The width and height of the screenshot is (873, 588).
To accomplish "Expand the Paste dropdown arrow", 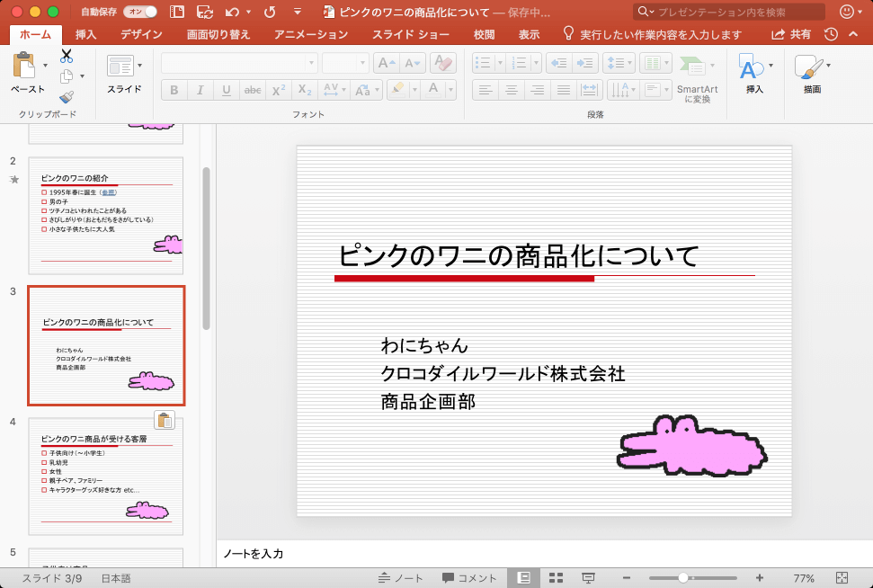I will click(x=46, y=66).
